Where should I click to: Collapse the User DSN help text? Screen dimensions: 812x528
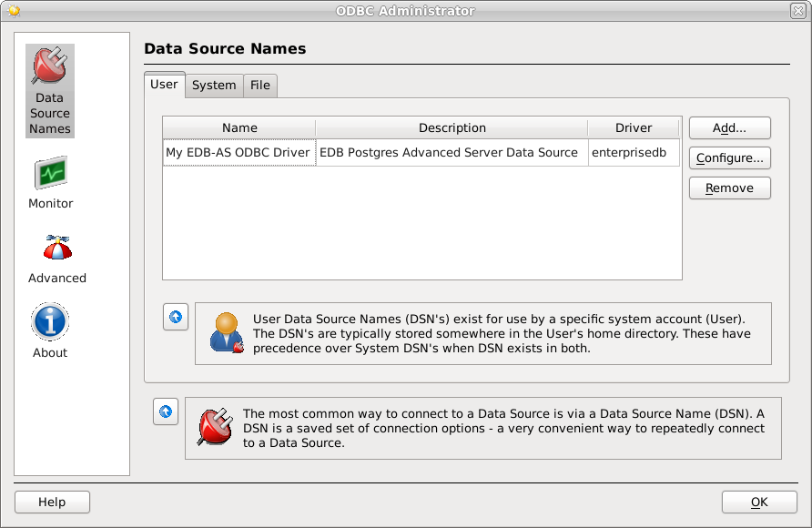coord(176,317)
